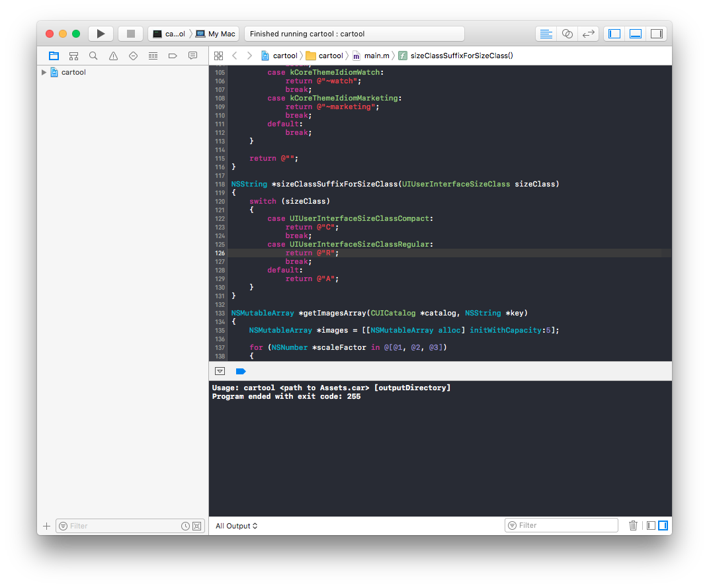
Task: Switch to the Assistant editor
Action: click(x=567, y=34)
